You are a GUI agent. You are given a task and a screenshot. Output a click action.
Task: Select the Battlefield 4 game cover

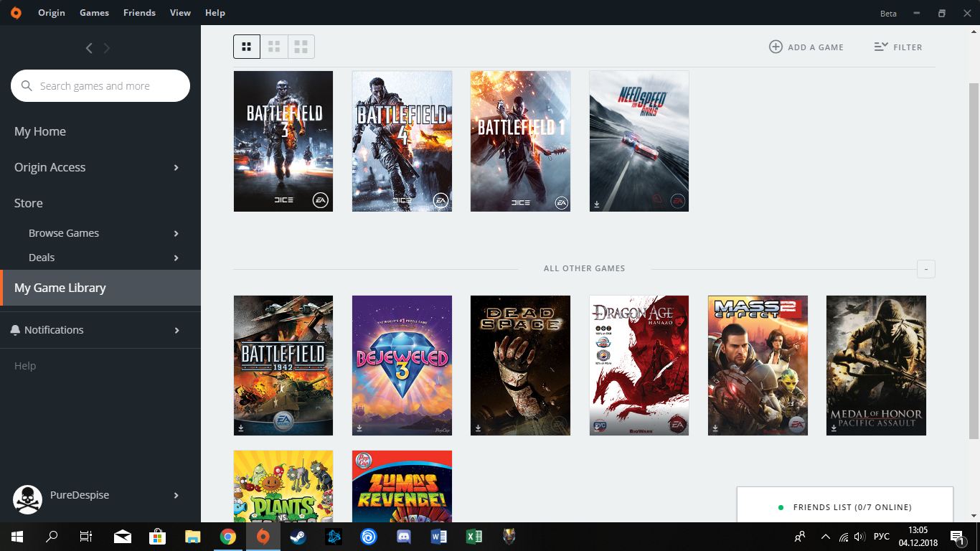click(402, 141)
